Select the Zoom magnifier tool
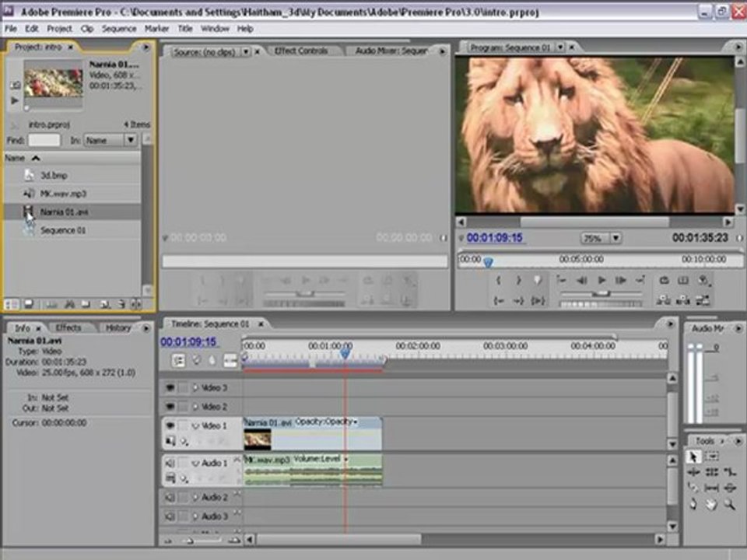The height and width of the screenshot is (560, 747). point(730,504)
